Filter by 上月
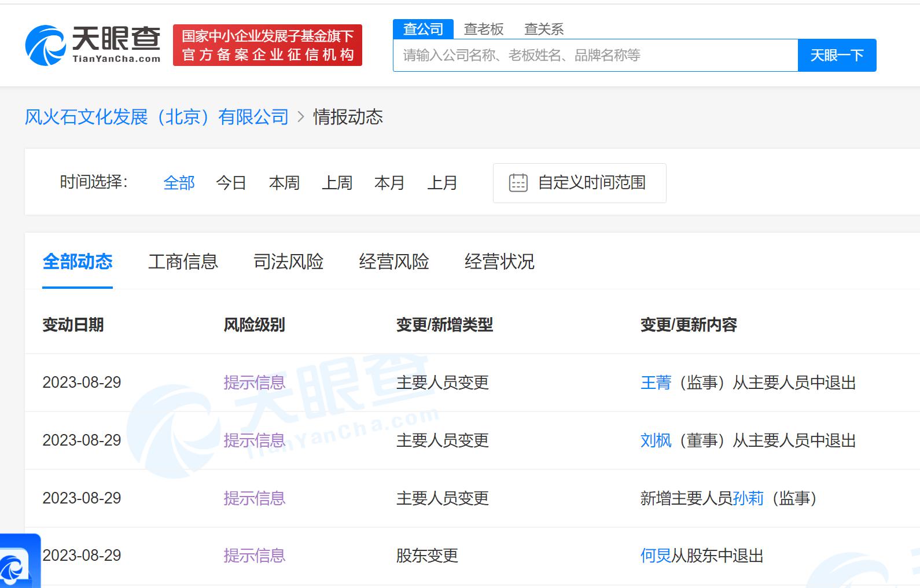The image size is (920, 588). (x=442, y=183)
